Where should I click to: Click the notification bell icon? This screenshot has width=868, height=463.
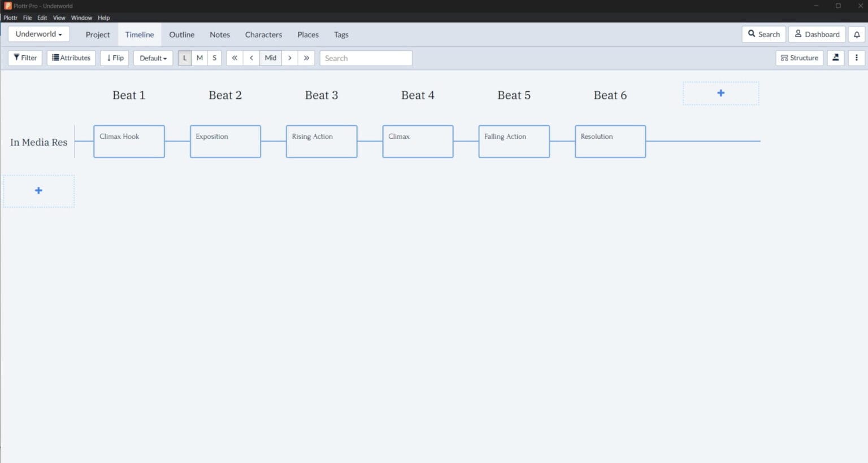pos(857,34)
